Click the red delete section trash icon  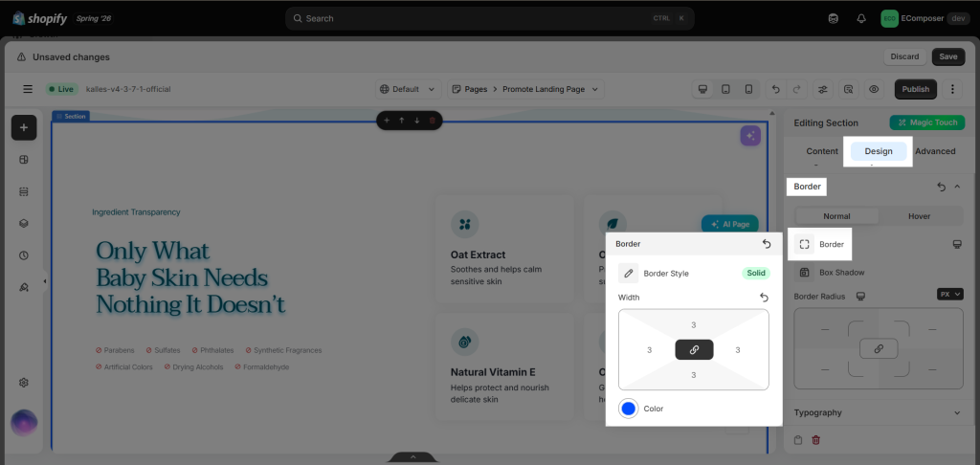(432, 120)
